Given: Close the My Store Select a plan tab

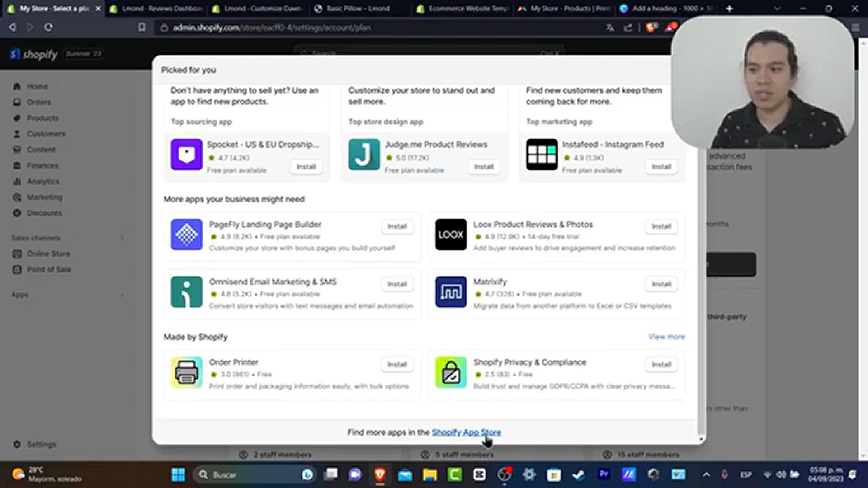Looking at the screenshot, I should pyautogui.click(x=98, y=9).
